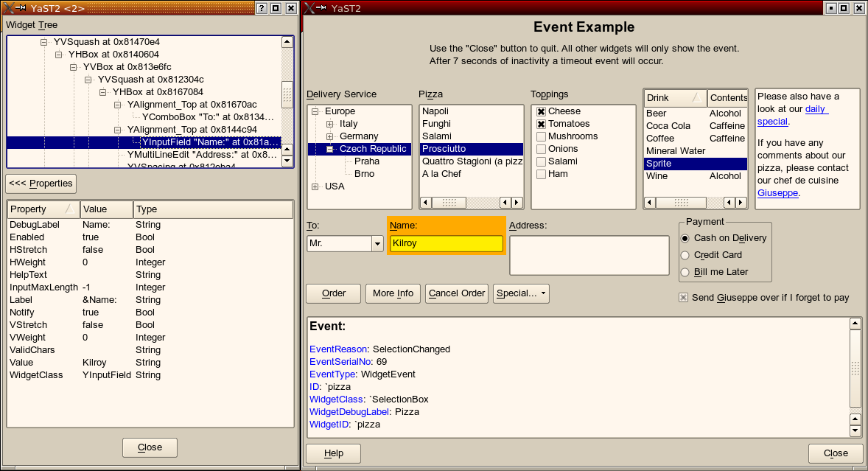Click the sort arrow icon in the Drink column header
The height and width of the screenshot is (471, 868).
(696, 98)
